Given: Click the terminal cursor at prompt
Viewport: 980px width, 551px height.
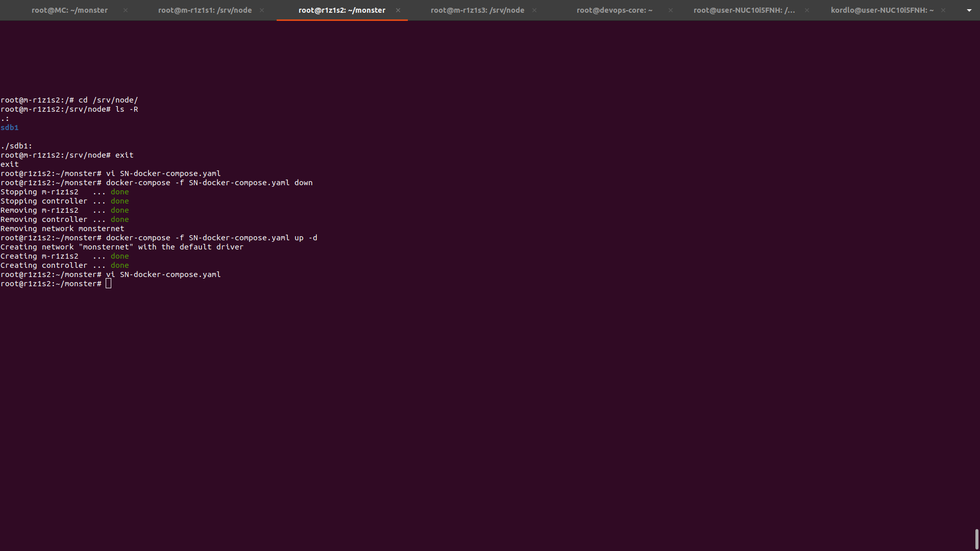Looking at the screenshot, I should pos(108,284).
